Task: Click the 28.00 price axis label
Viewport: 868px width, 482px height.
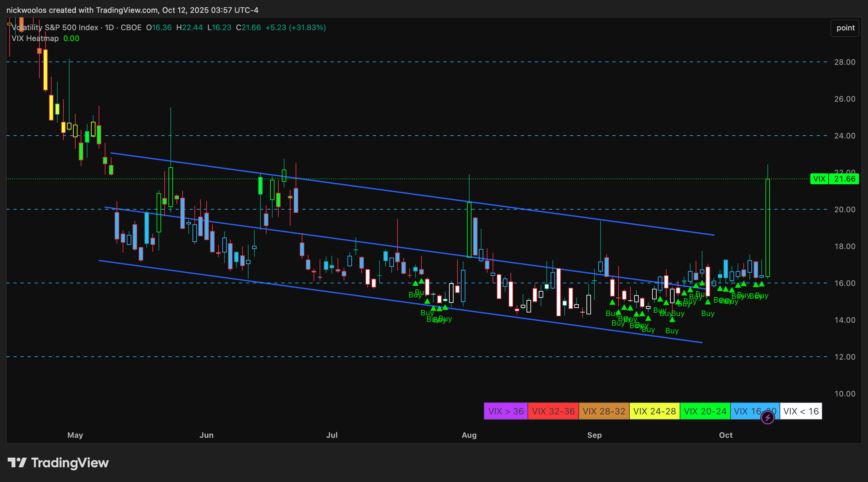Action: coord(844,62)
